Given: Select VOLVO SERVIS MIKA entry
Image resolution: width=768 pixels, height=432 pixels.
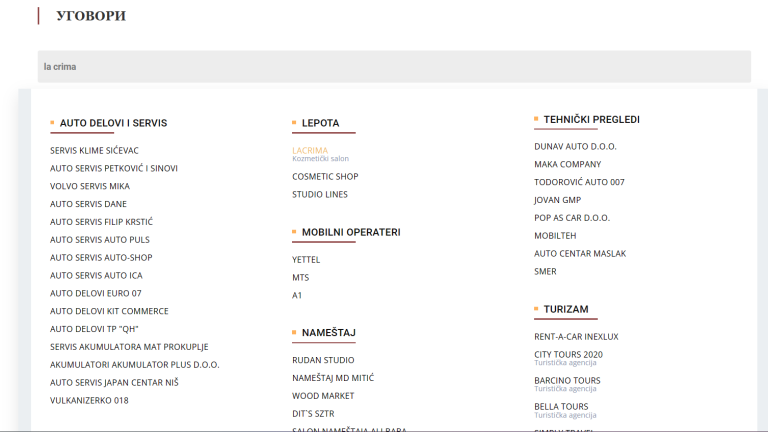Looking at the screenshot, I should [90, 186].
